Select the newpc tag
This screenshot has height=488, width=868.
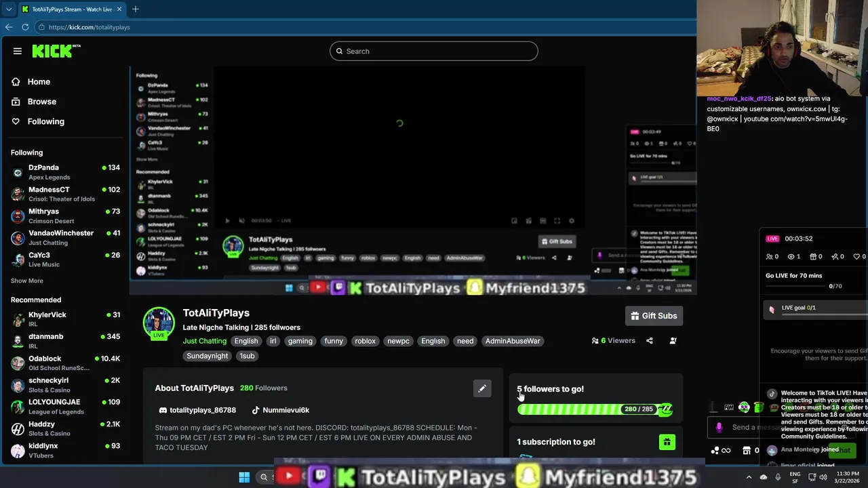pos(398,341)
